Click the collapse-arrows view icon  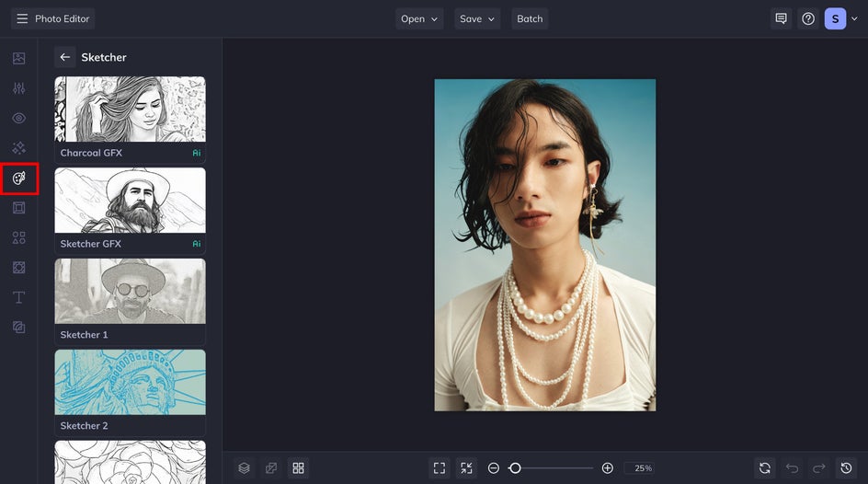pyautogui.click(x=467, y=468)
